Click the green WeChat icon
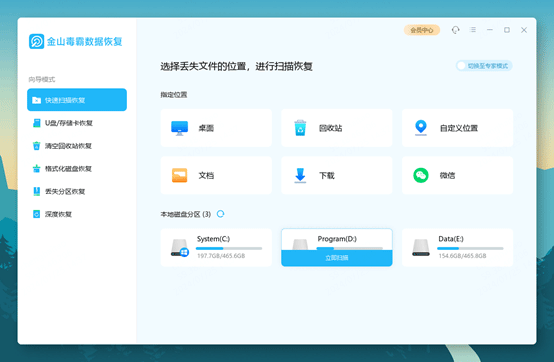This screenshot has width=554, height=362. click(421, 176)
